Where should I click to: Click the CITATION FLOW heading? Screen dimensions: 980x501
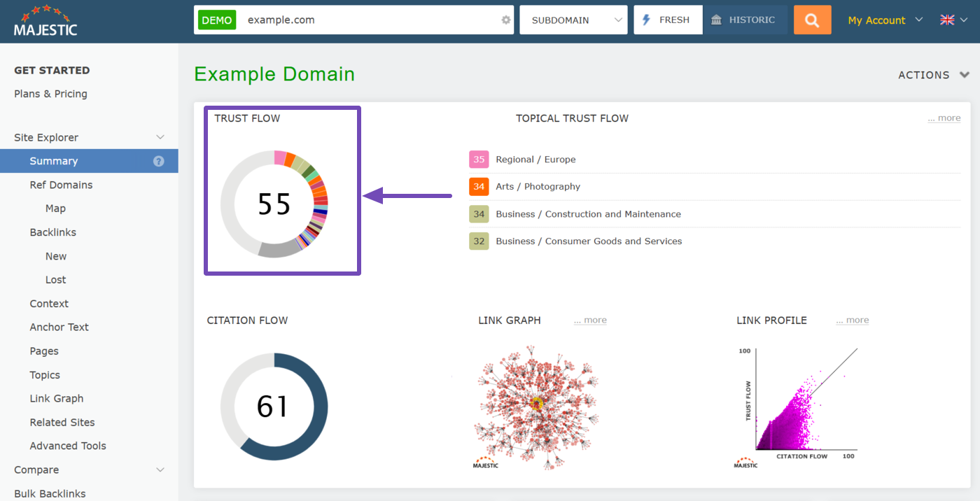[247, 320]
